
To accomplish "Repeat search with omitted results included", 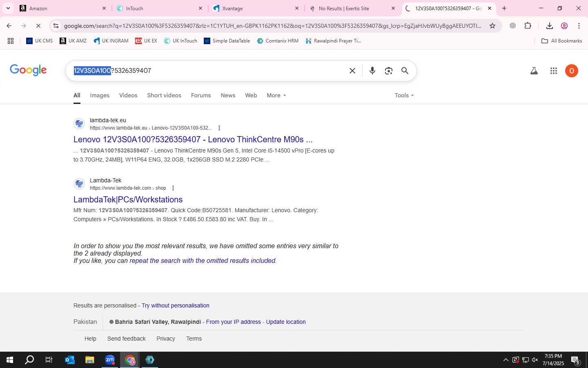I will pyautogui.click(x=203, y=260).
